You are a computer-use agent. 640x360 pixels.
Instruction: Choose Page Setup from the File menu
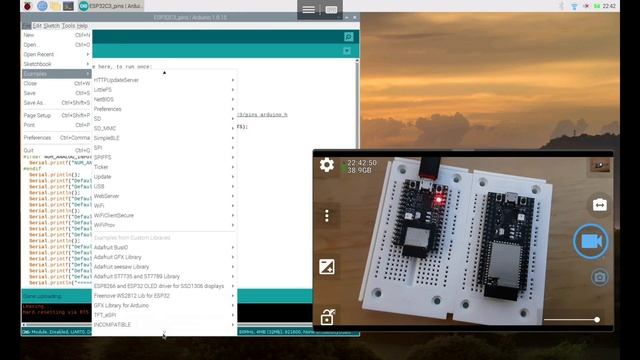point(57,116)
